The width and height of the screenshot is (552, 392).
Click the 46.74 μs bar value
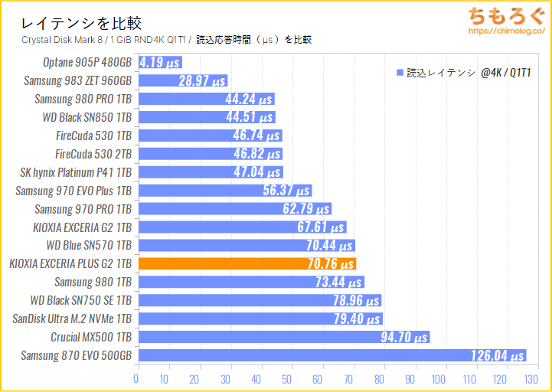coord(256,136)
